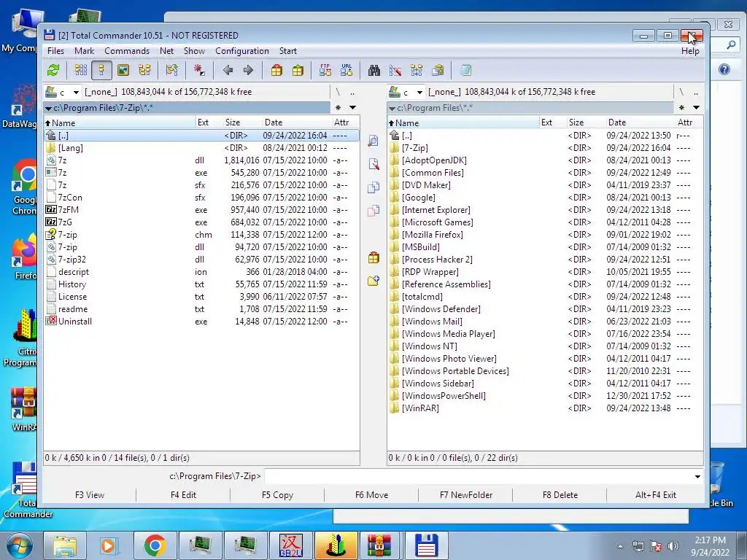Screen dimensions: 747x560
Task: Open Google Chrome from the taskbar
Action: [155, 545]
